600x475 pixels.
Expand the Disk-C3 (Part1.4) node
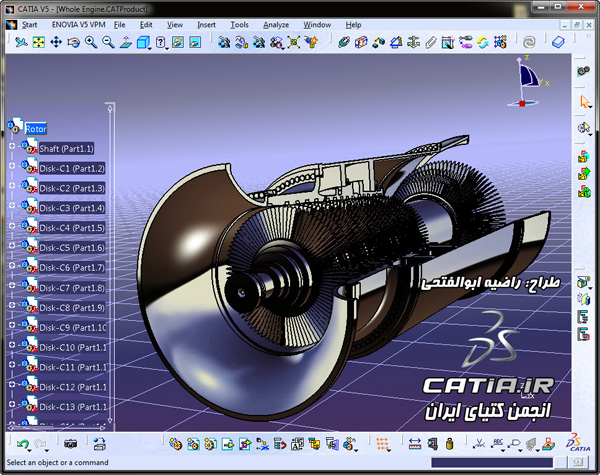[12, 205]
